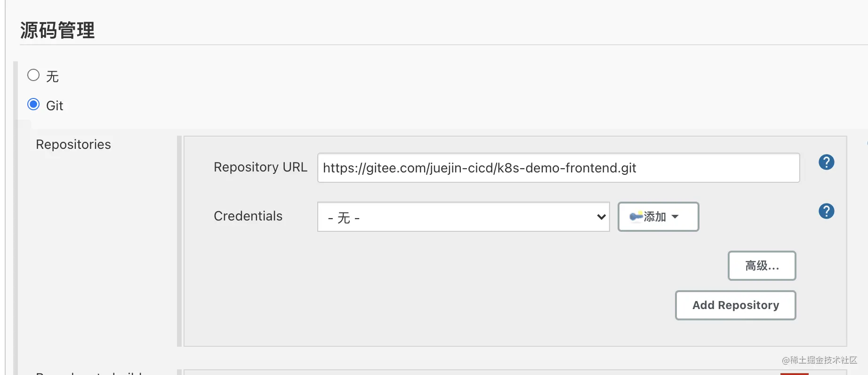
Task: Open help for Credentials field
Action: pyautogui.click(x=826, y=211)
